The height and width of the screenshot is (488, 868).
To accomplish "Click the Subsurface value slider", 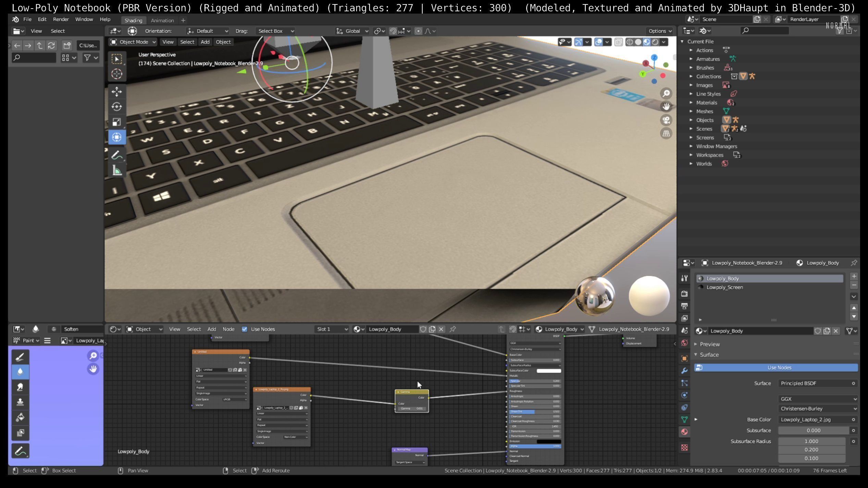I will pos(813,430).
